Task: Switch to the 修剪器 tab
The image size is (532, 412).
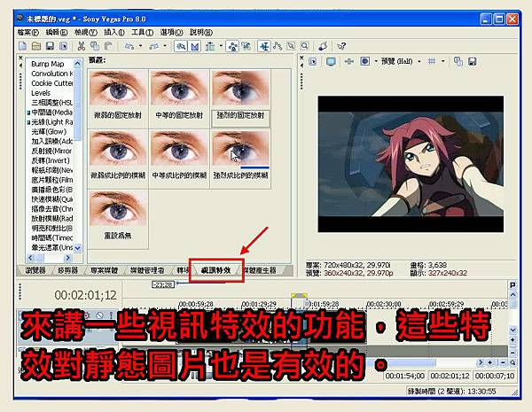Action: [67, 270]
